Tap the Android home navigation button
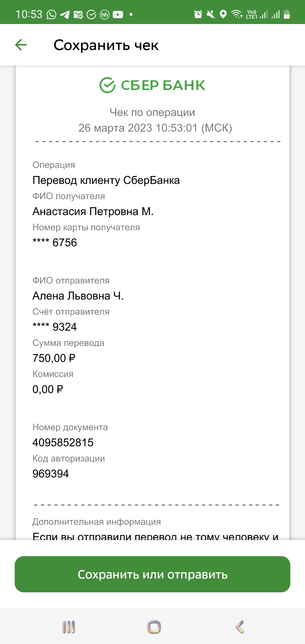Viewport: 305px width, 644px height. coord(154,627)
